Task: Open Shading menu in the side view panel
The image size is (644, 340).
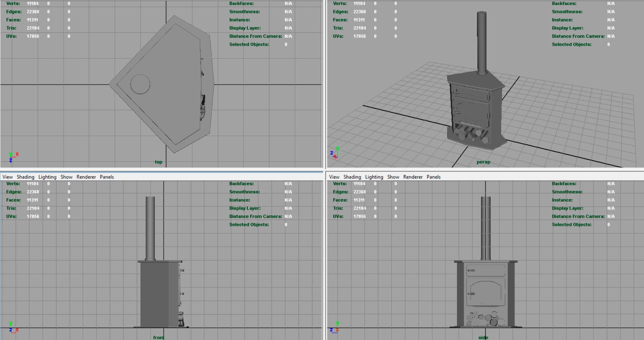Action: [x=352, y=177]
